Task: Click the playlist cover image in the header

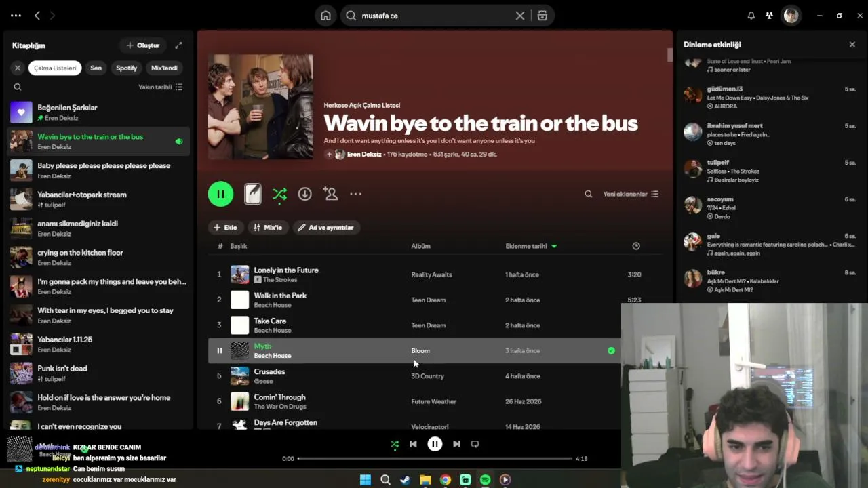Action: click(260, 107)
